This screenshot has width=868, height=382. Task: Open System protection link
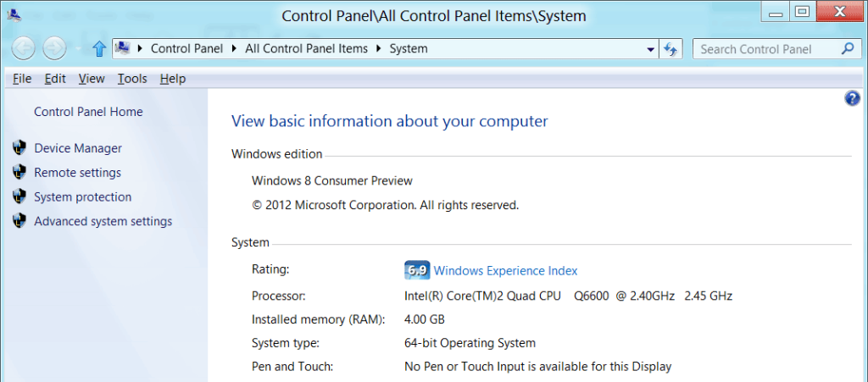(x=83, y=197)
